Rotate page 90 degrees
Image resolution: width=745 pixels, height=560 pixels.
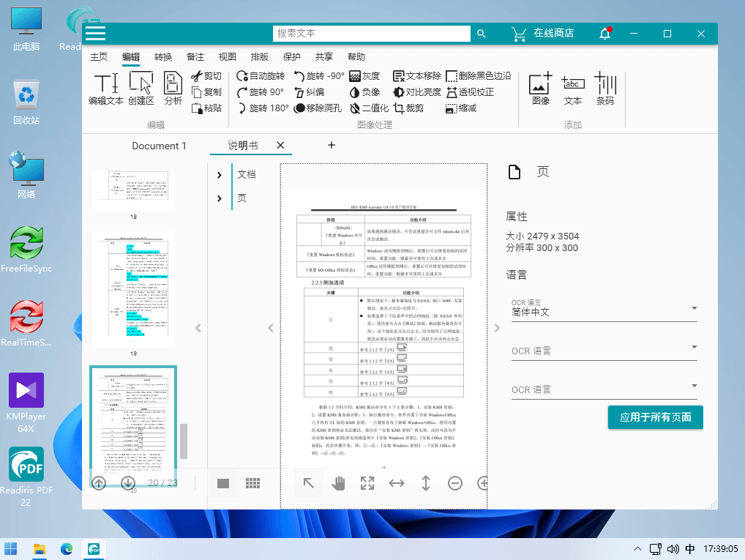click(261, 92)
